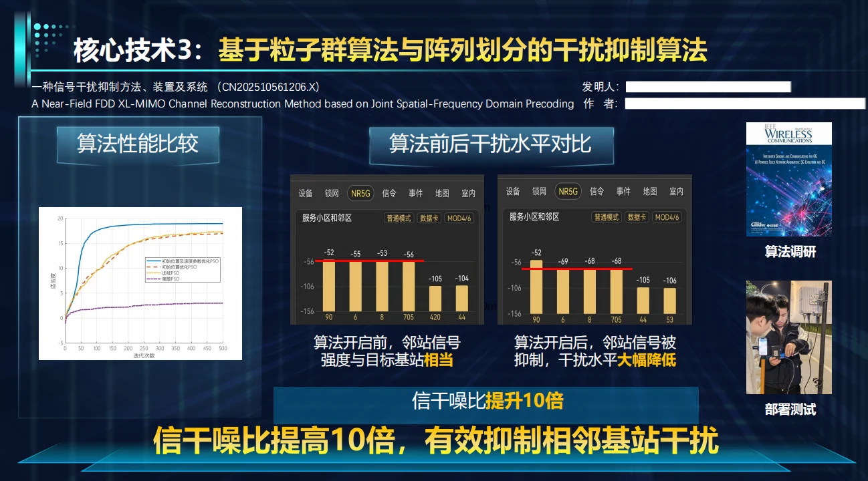868x481 pixels.
Task: Select NR5G tab in the before-algorithm panel
Action: (x=360, y=193)
